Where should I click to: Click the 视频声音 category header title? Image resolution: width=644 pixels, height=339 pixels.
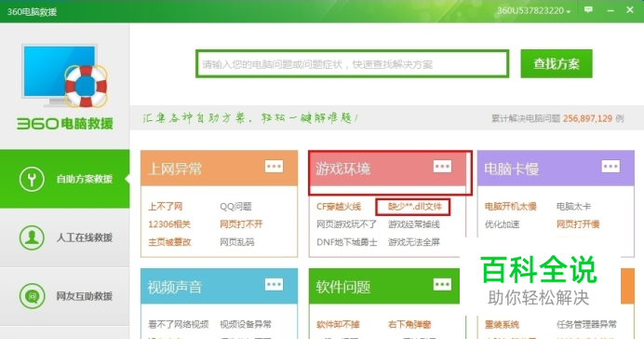click(x=175, y=287)
